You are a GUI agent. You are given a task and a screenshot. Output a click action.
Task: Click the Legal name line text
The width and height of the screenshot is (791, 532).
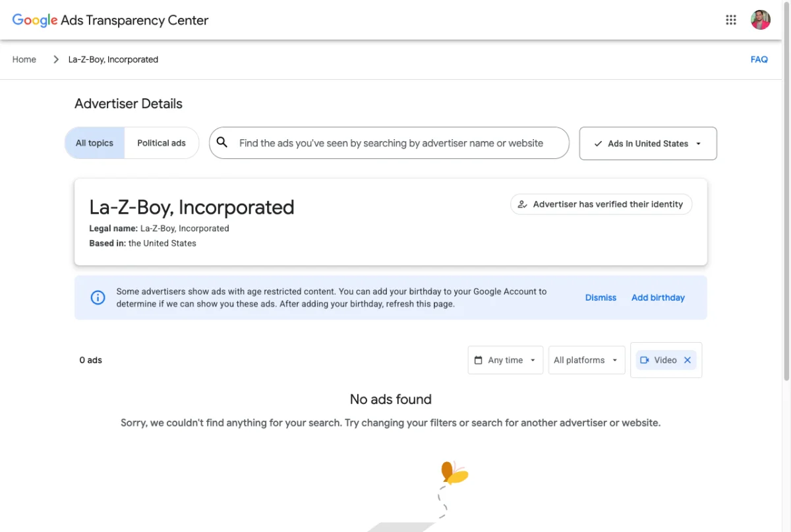[159, 228]
